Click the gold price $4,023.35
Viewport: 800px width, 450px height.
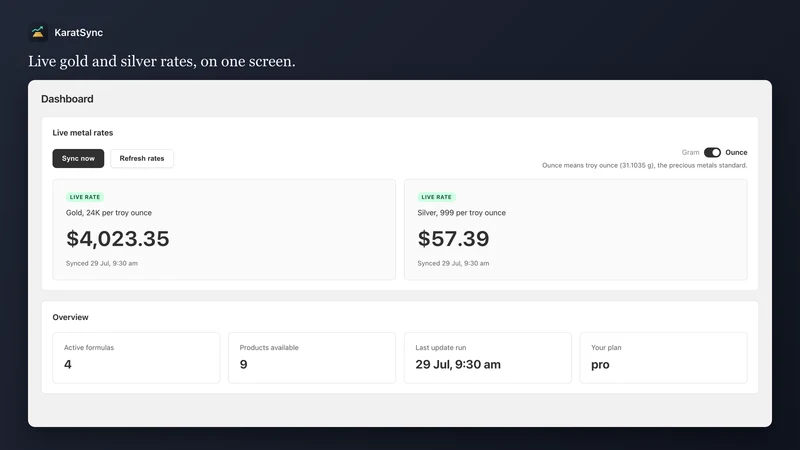tap(117, 239)
